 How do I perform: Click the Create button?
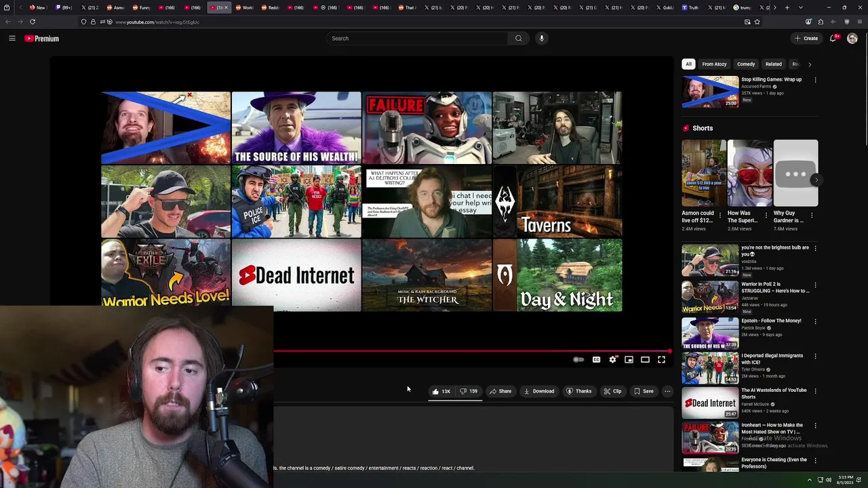[806, 39]
